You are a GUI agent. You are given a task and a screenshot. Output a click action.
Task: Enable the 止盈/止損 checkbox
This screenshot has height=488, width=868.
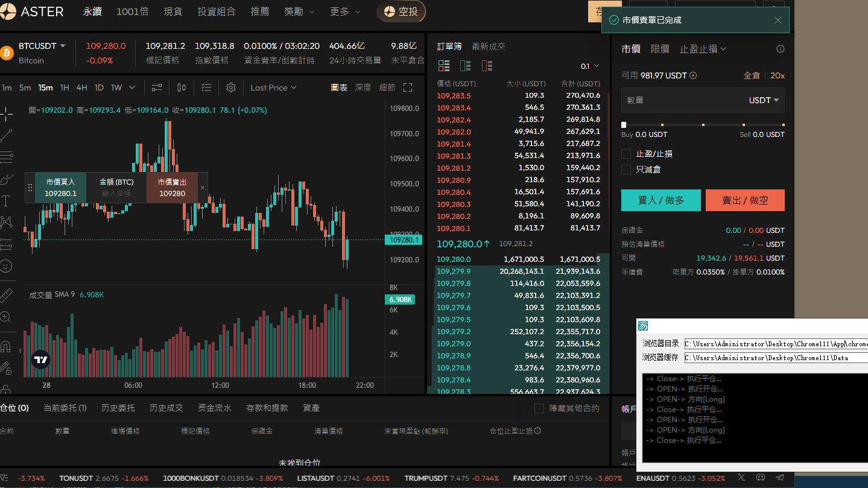click(x=626, y=154)
